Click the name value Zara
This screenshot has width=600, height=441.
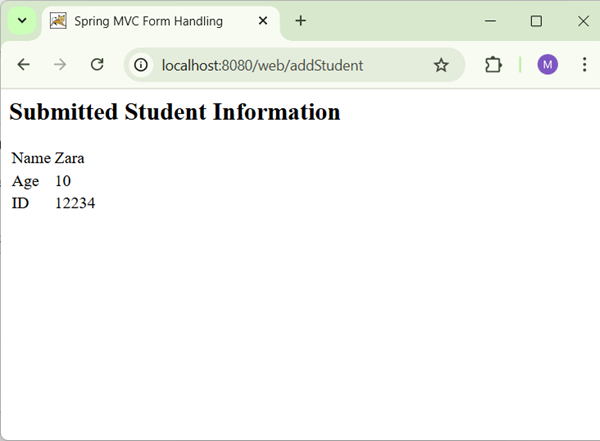(x=70, y=158)
